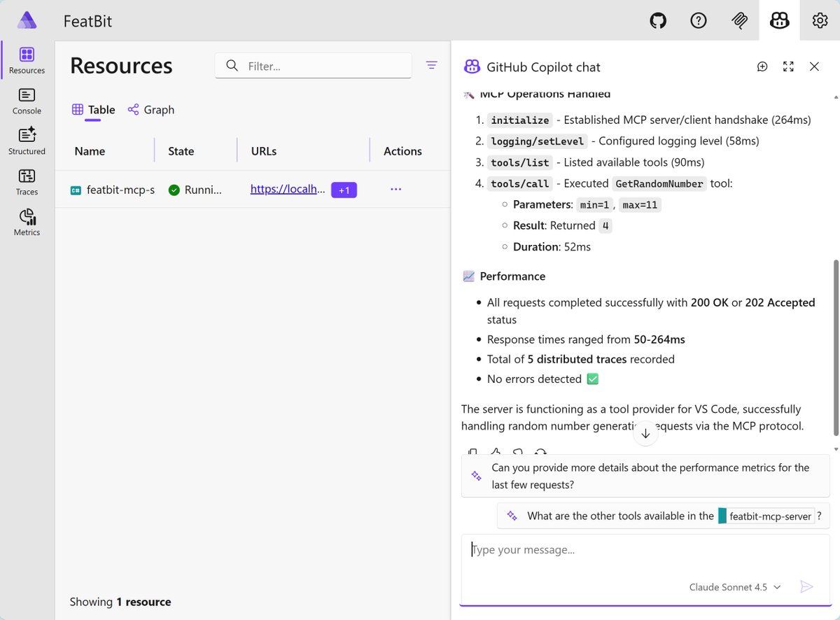Click the Aspire logo next to FeatBit
Image resolution: width=840 pixels, height=620 pixels.
pos(27,20)
